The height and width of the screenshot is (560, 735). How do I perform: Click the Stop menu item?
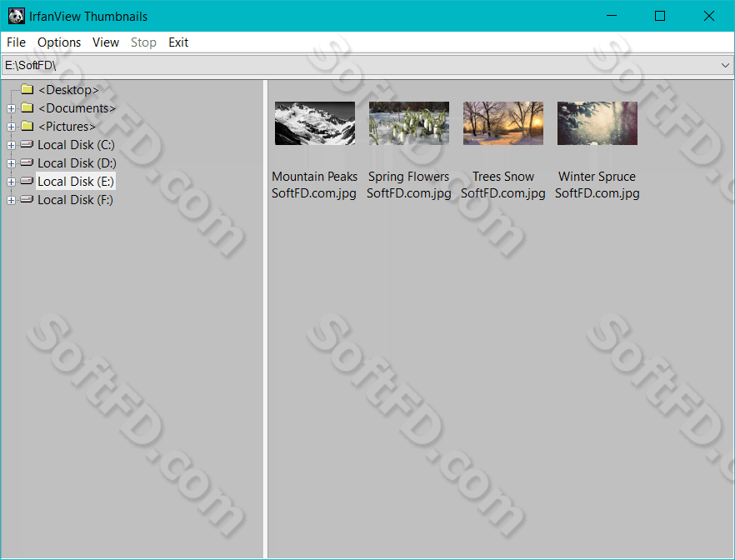pos(143,42)
